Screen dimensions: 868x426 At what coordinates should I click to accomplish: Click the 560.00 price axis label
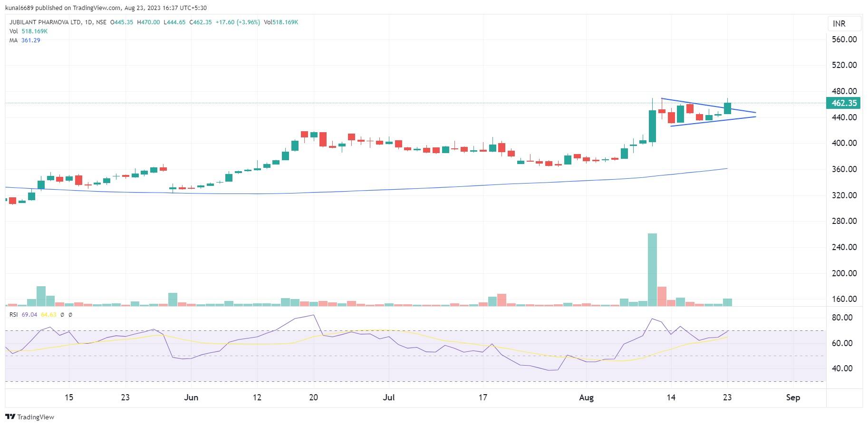coord(844,39)
